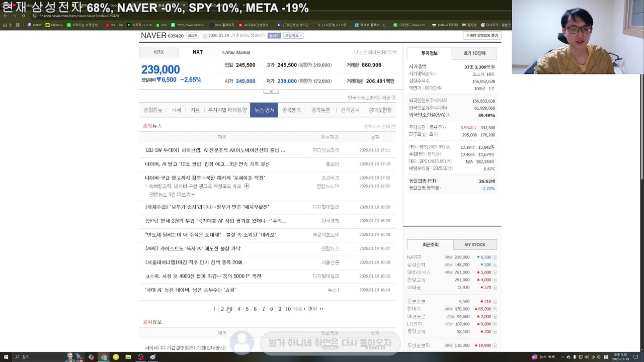Play video on 연합뉴스TV hacking article
Viewport: 644px width, 362px height.
coord(247,186)
